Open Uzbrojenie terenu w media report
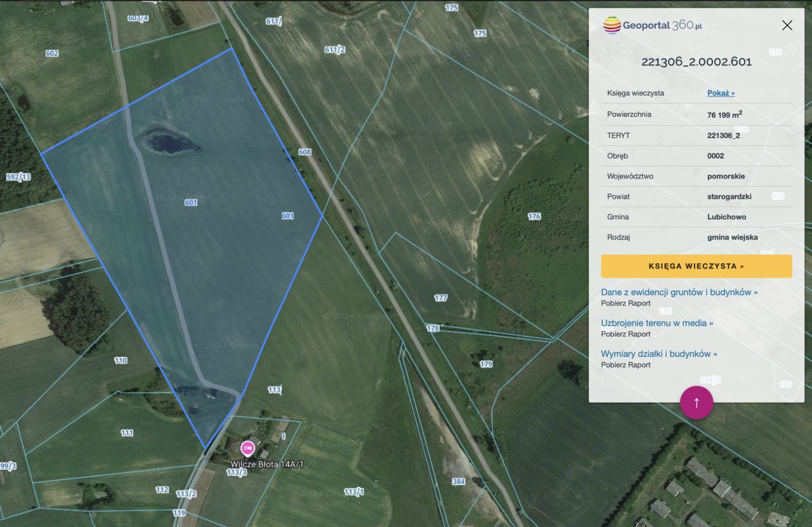This screenshot has height=527, width=812. point(657,323)
